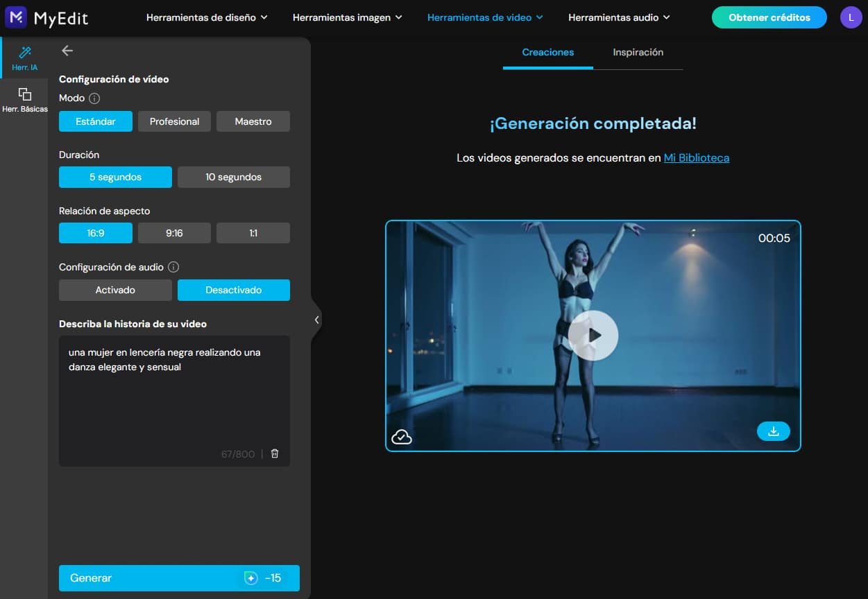This screenshot has height=599, width=868.
Task: Collapse the settings panel with the chevron
Action: point(317,319)
